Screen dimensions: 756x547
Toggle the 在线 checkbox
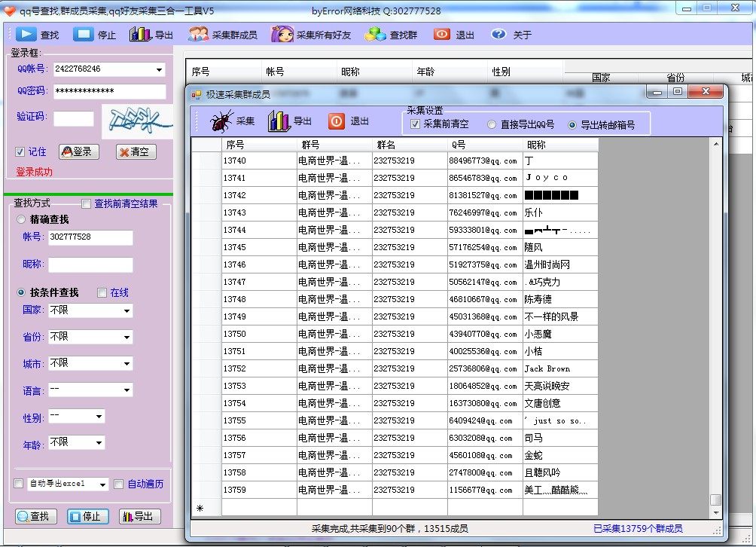click(x=102, y=293)
